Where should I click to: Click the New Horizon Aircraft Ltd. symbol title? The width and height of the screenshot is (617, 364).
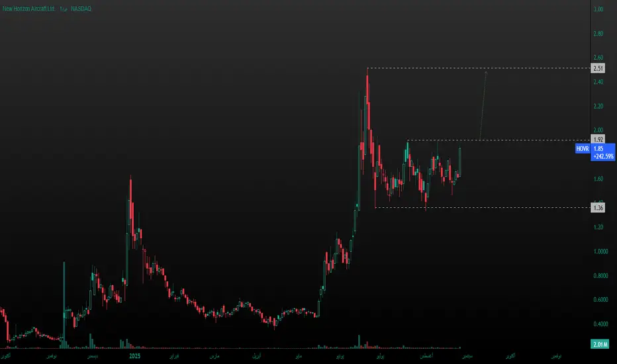coord(28,9)
